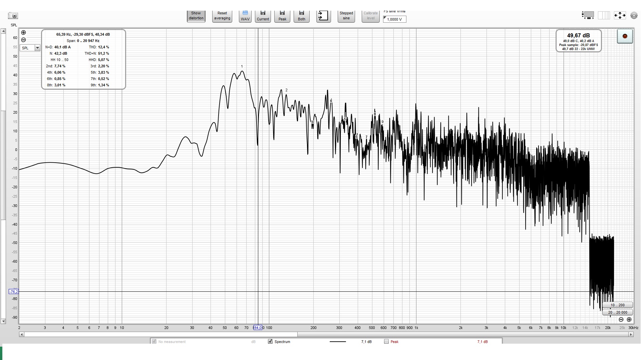The image size is (644, 360).
Task: Click the SPL axis dropdown arrow
Action: click(37, 48)
